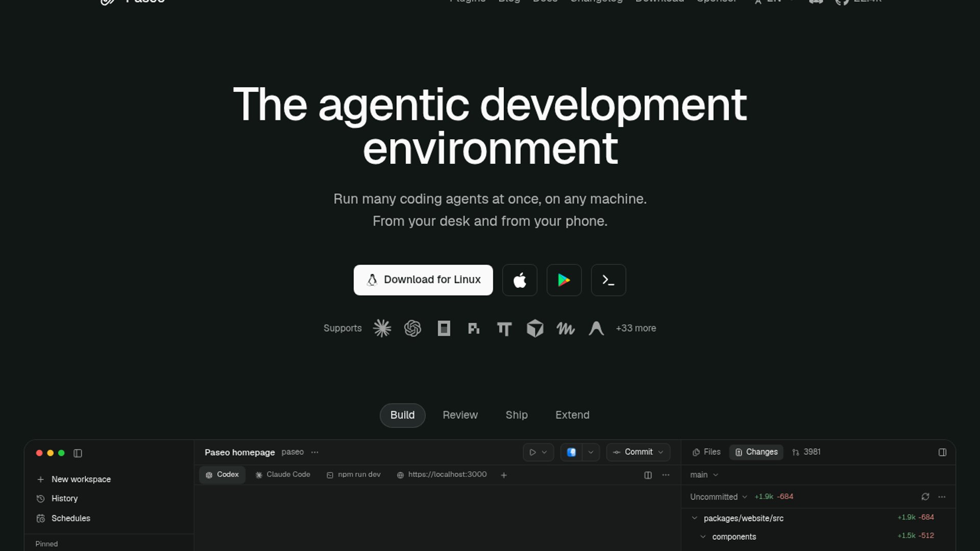Open the Apple download option
The image size is (980, 551).
click(520, 280)
